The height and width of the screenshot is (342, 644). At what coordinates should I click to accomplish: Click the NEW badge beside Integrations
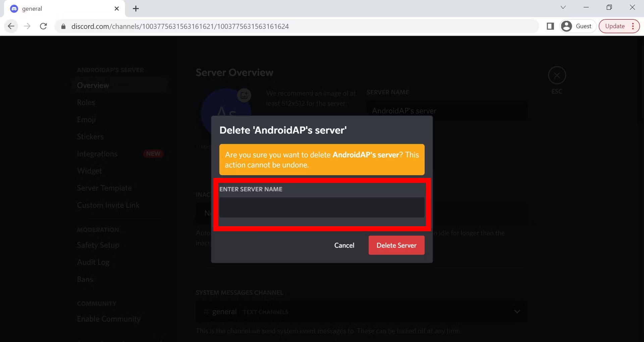click(x=153, y=154)
